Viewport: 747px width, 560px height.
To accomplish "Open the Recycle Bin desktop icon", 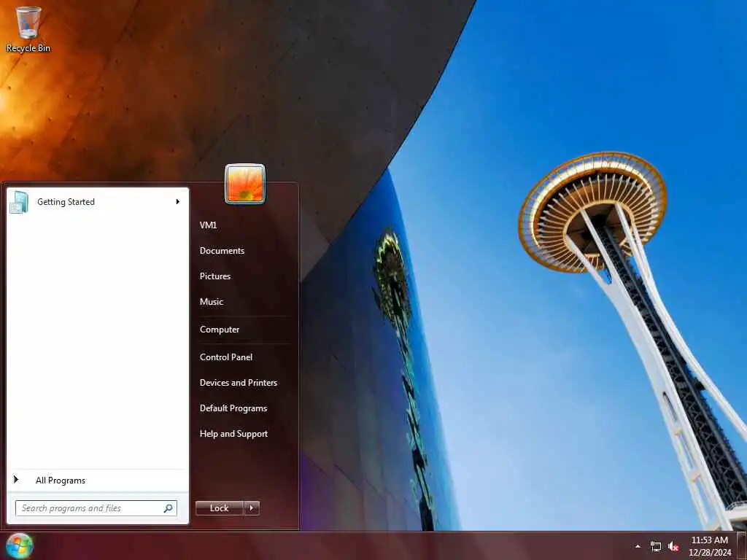I will pyautogui.click(x=28, y=29).
